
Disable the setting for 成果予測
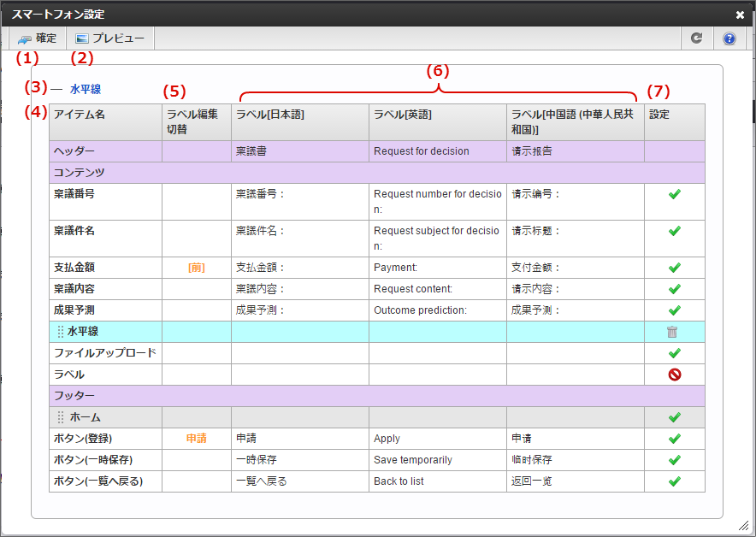pyautogui.click(x=675, y=310)
